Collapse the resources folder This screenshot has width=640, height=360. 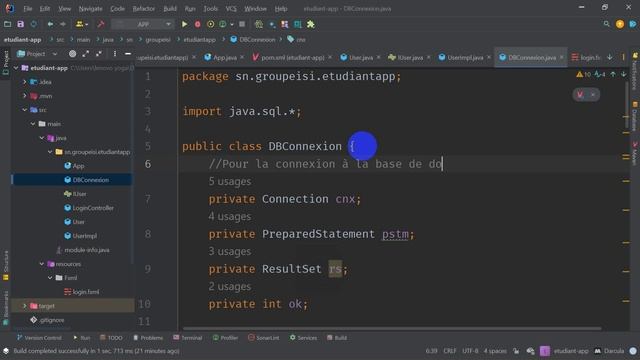(42, 264)
